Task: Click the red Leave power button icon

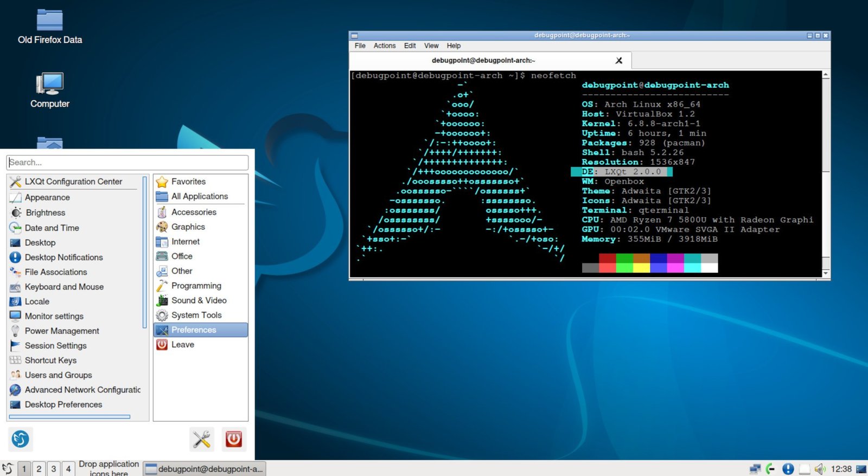Action: [234, 439]
